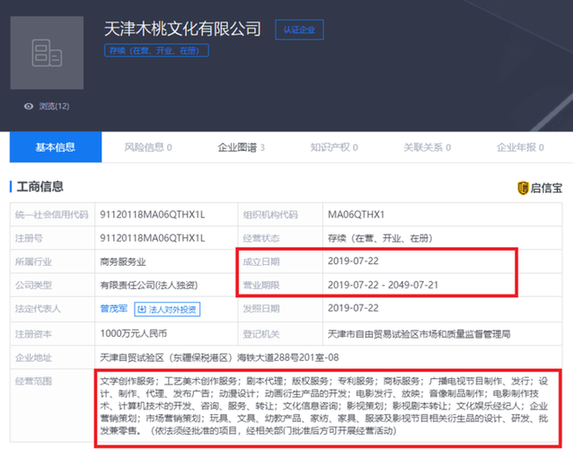Open the 企业年报 tab

coord(520,147)
